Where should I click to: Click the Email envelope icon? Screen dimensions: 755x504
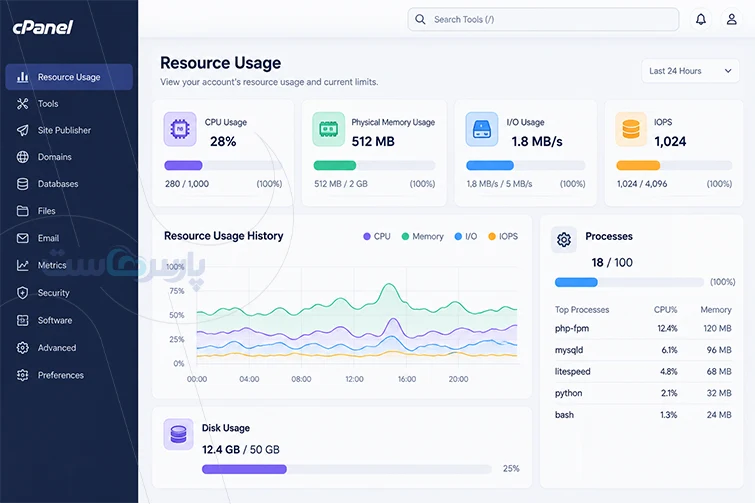(x=23, y=238)
